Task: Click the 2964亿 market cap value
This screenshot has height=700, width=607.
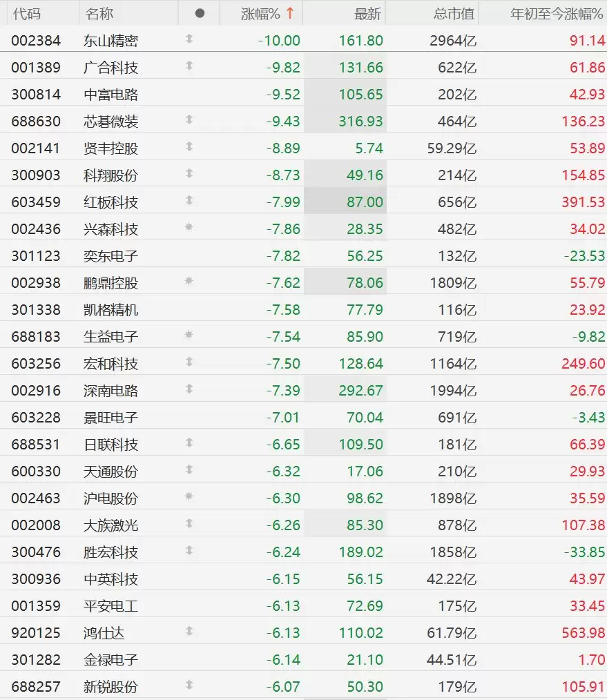Action: pyautogui.click(x=453, y=41)
